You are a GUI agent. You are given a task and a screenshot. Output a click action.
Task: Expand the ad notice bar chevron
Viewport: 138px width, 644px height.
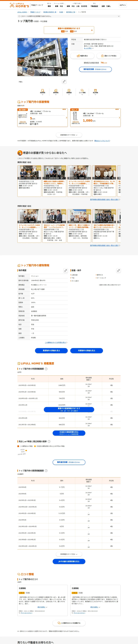pos(119,16)
